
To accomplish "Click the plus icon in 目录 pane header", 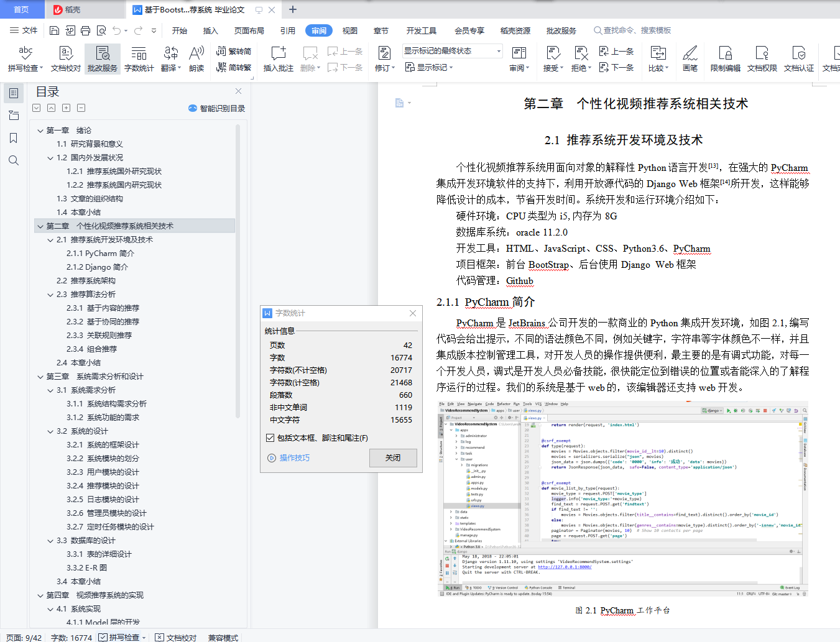I will (66, 108).
